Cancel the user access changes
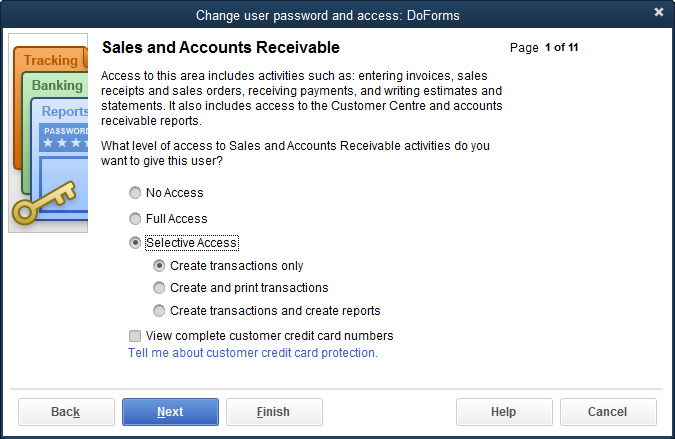 coord(608,412)
